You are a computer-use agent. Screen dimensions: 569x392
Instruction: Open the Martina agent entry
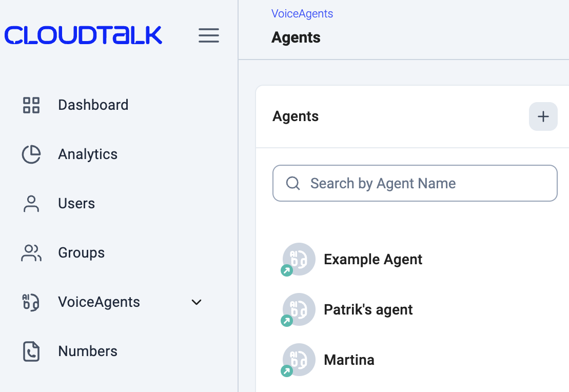pos(349,360)
